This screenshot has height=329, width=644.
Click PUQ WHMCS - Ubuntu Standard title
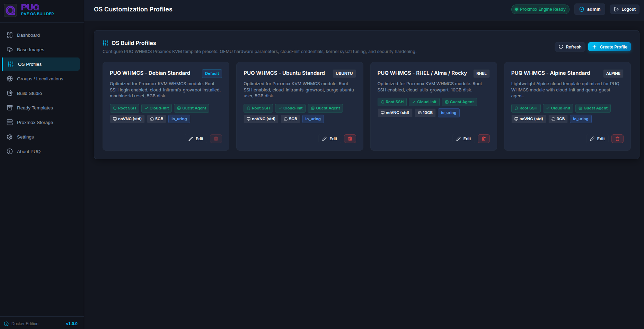[284, 73]
